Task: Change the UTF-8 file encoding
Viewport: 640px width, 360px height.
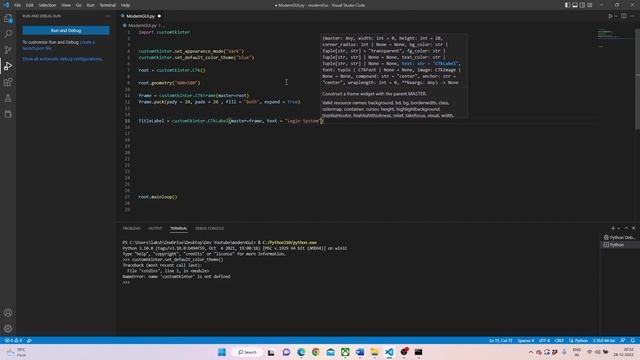Action: [544, 340]
